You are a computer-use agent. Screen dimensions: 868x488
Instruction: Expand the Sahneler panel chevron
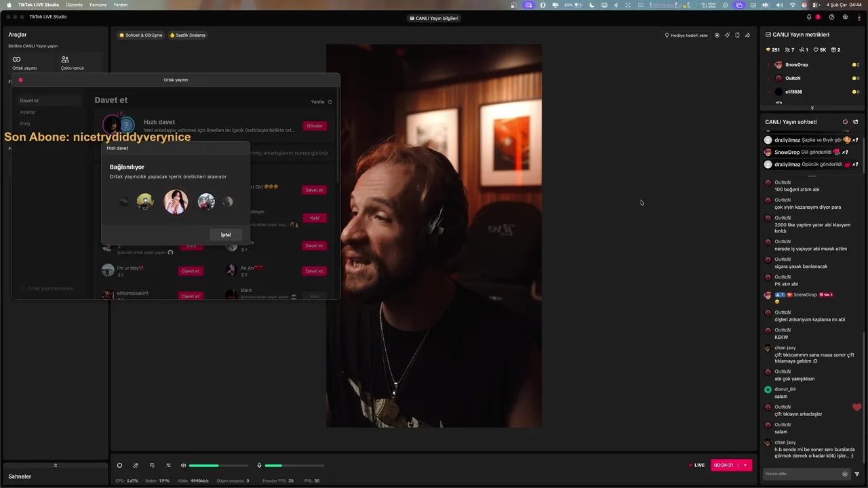[x=56, y=465]
